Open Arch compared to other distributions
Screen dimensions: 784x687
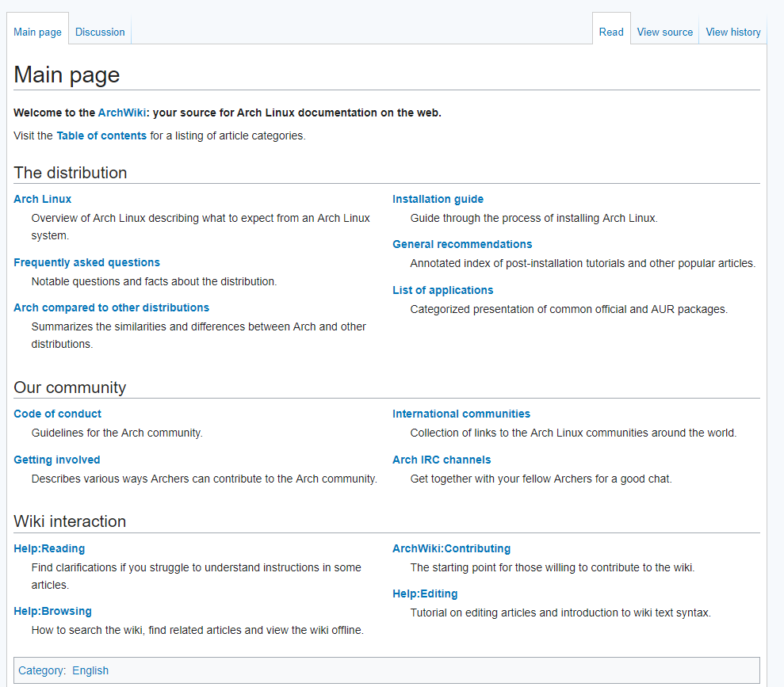click(x=111, y=307)
